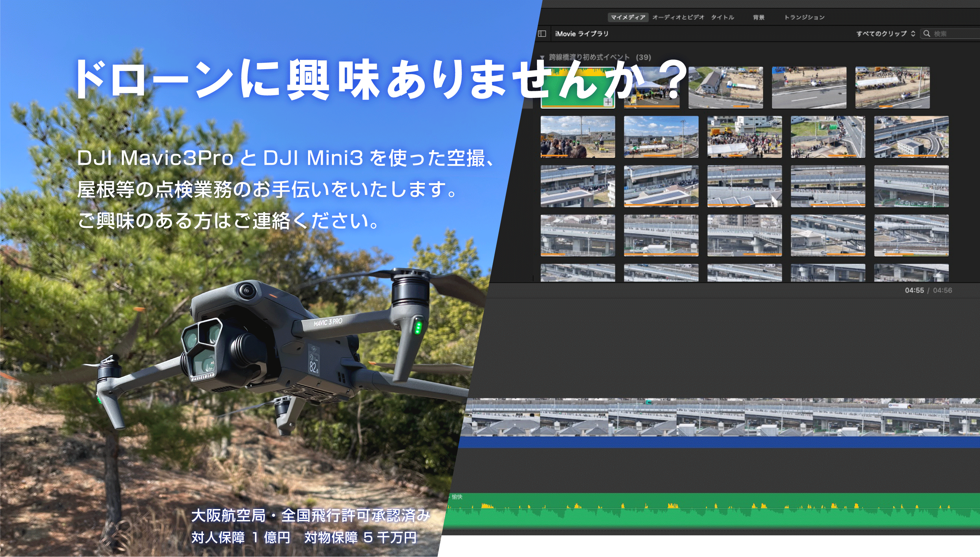Toggle the library sidebar panel icon

[542, 34]
